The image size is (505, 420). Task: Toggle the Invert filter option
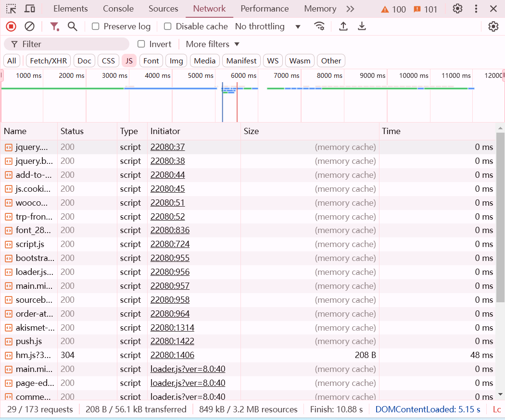coord(141,44)
